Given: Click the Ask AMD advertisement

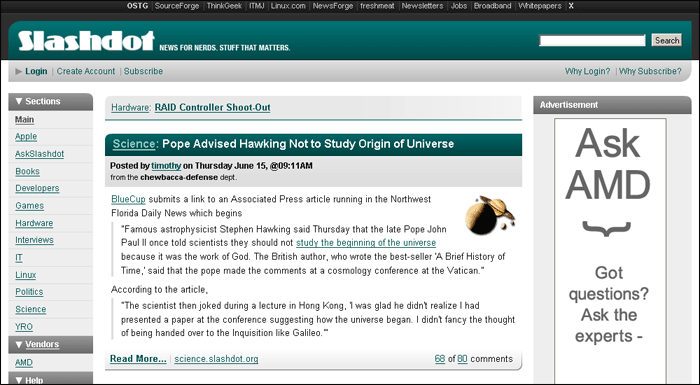Looking at the screenshot, I should [x=610, y=251].
